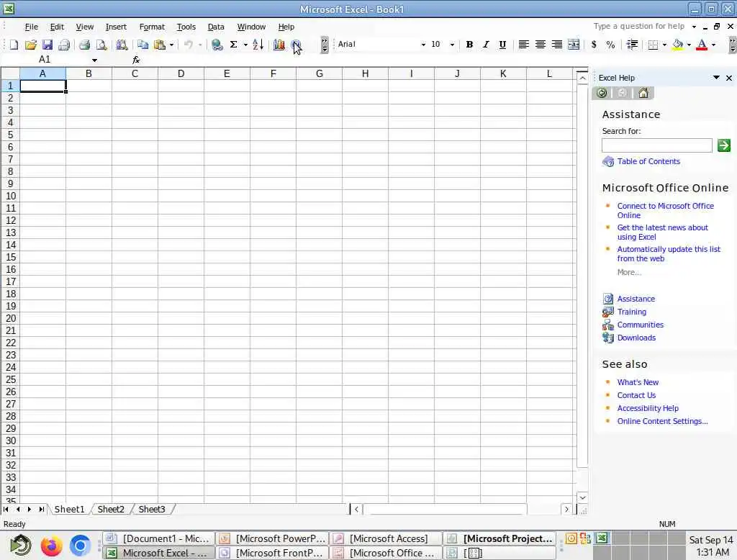
Task: Print the sheet with the printer icon
Action: 85,45
